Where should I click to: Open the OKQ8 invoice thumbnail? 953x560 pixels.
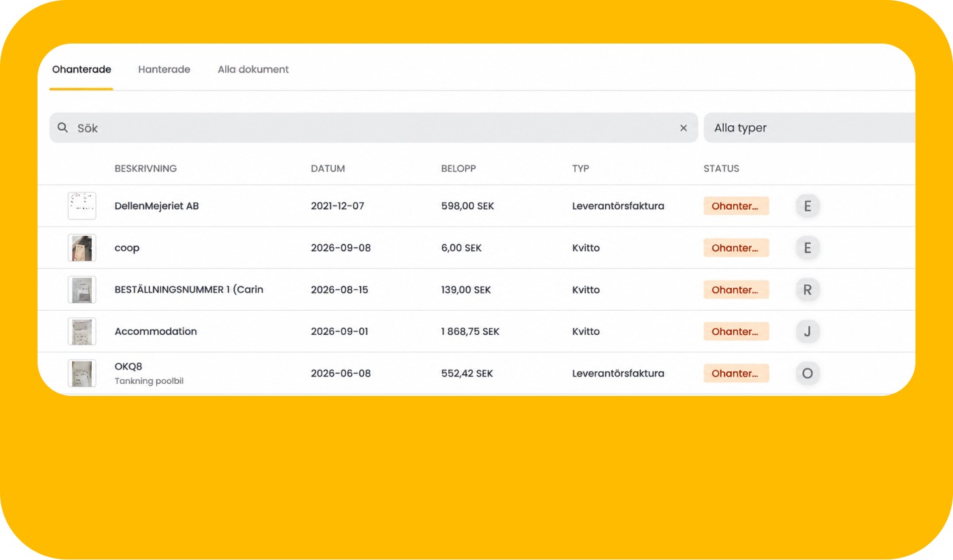click(x=82, y=373)
